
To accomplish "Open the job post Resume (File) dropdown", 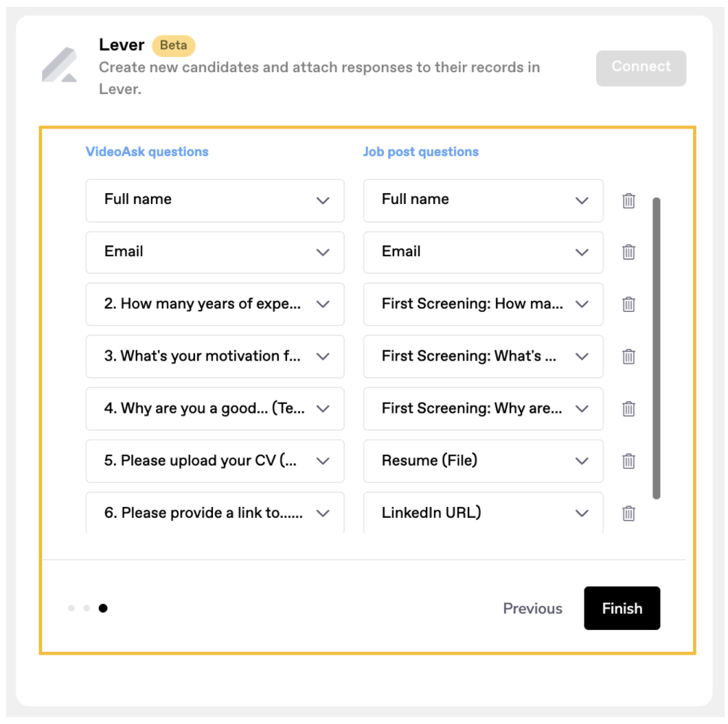I will [483, 461].
